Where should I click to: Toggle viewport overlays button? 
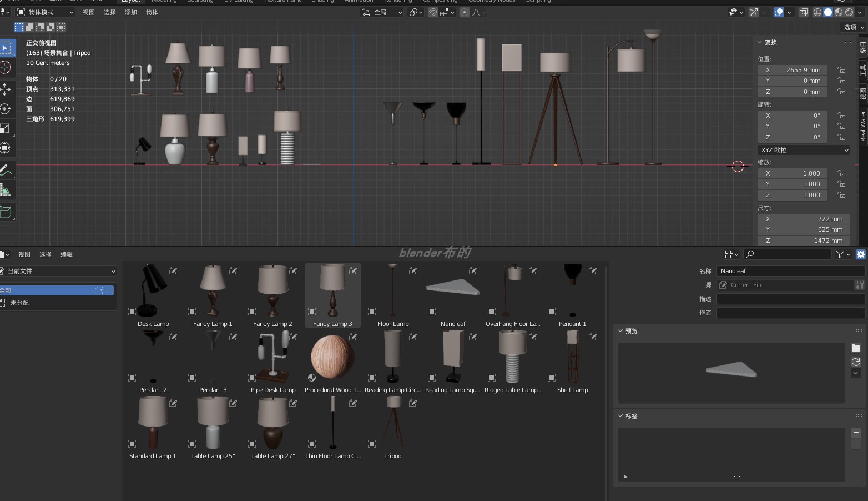click(779, 12)
